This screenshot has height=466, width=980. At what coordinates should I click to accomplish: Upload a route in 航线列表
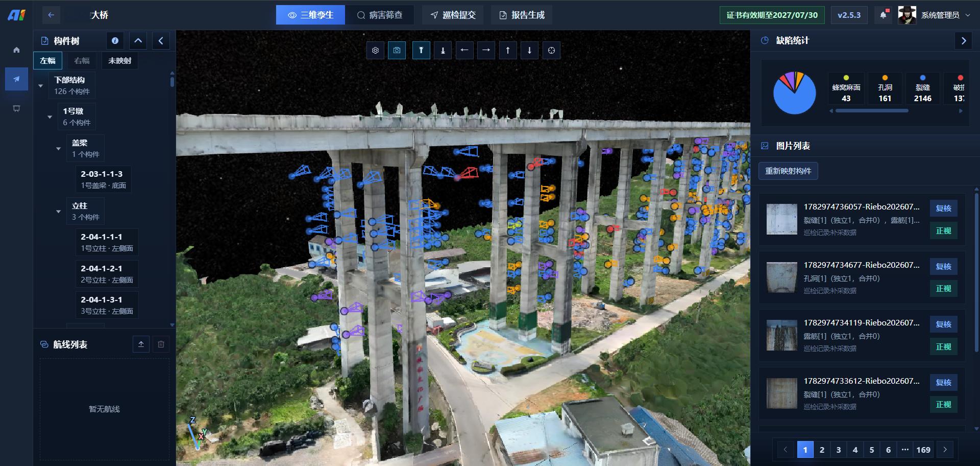pyautogui.click(x=141, y=344)
